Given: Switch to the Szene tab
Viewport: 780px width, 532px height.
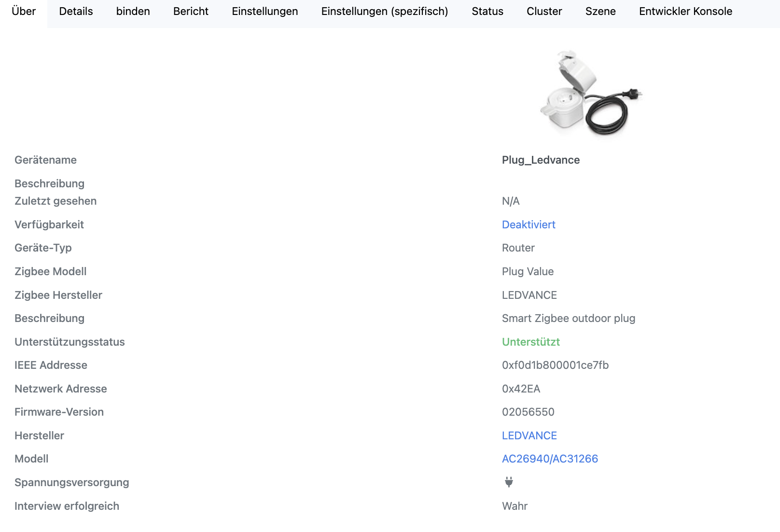Looking at the screenshot, I should [600, 11].
